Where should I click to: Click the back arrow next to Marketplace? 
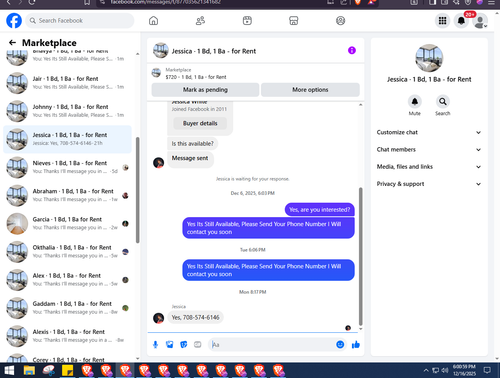[x=12, y=42]
